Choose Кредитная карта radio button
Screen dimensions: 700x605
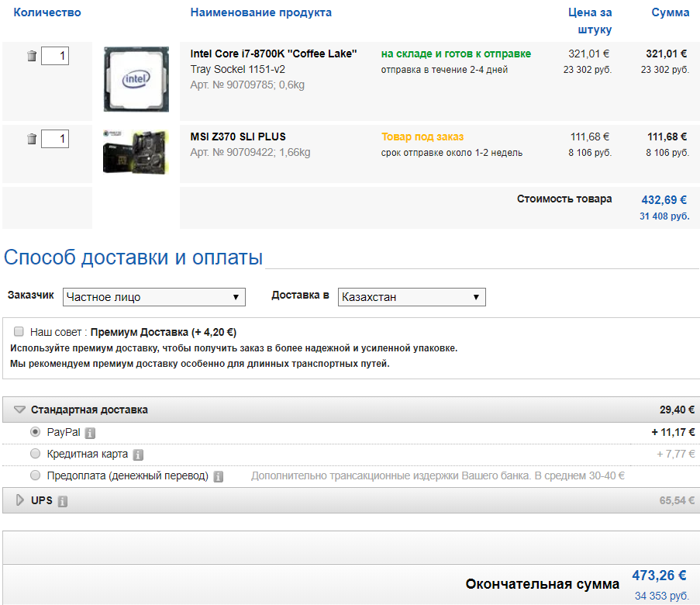click(35, 454)
